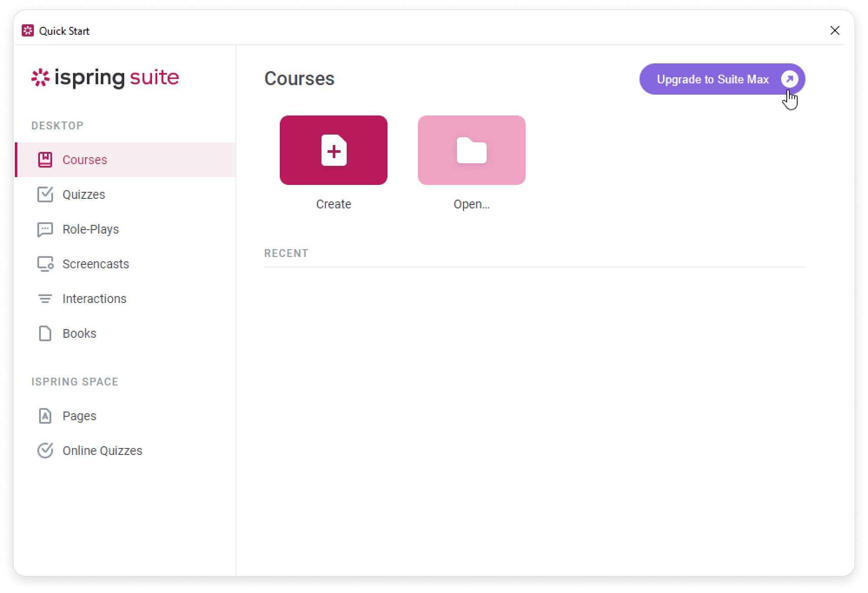Open the Role-Plays section via its chat icon
The image size is (868, 593).
pos(45,229)
